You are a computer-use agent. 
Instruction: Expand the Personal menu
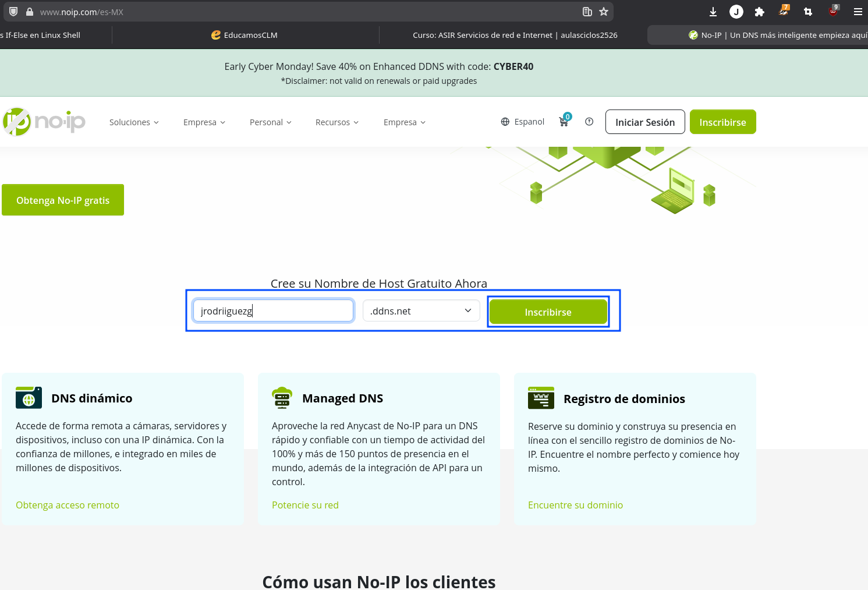click(x=271, y=122)
